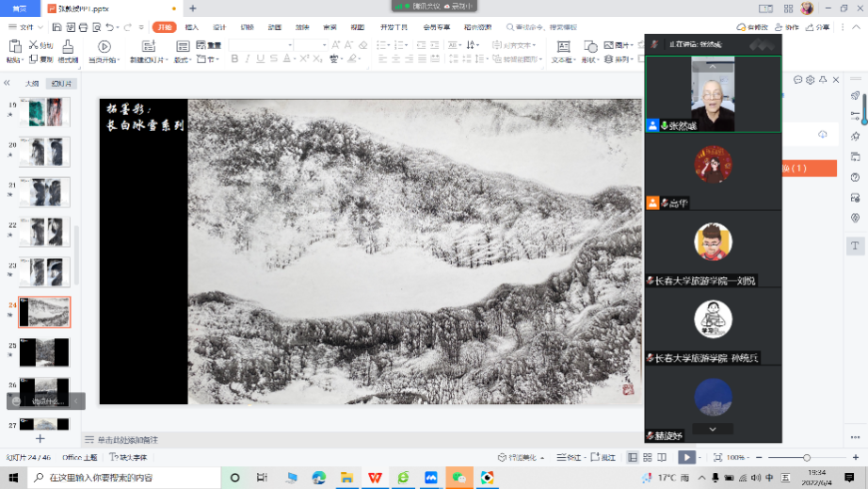Open the Developer Tools ribbon tab

point(394,27)
